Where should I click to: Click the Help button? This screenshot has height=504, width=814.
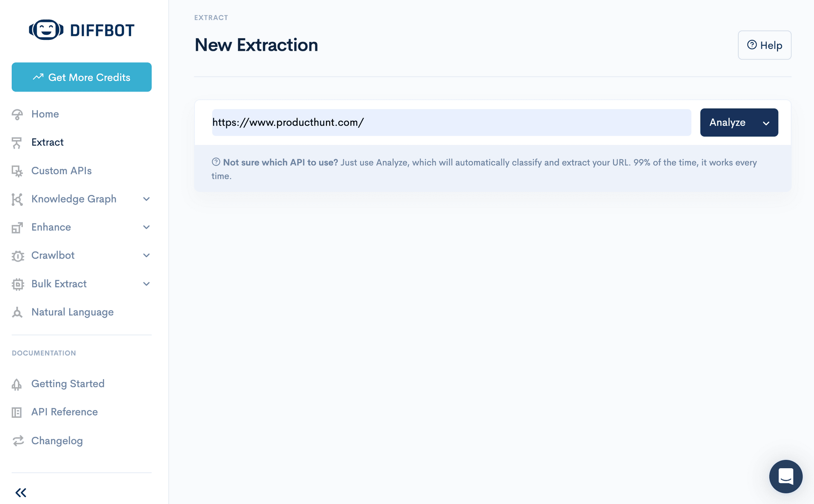[764, 45]
